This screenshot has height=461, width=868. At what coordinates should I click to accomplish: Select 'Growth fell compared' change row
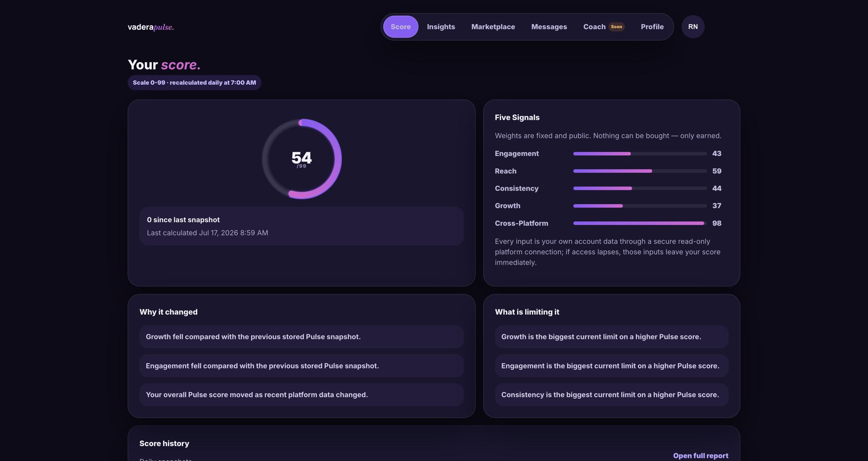(x=301, y=337)
